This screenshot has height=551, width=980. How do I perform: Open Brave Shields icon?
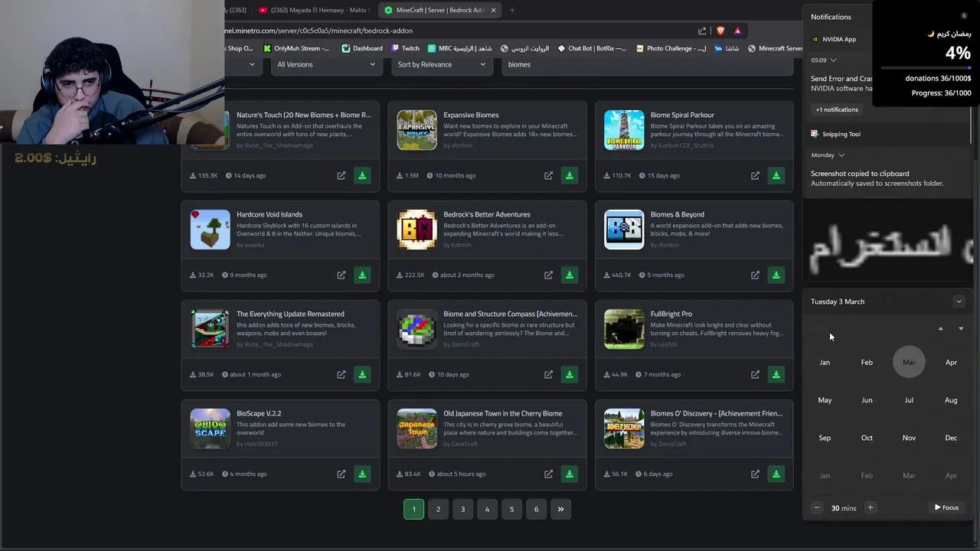coord(720,31)
